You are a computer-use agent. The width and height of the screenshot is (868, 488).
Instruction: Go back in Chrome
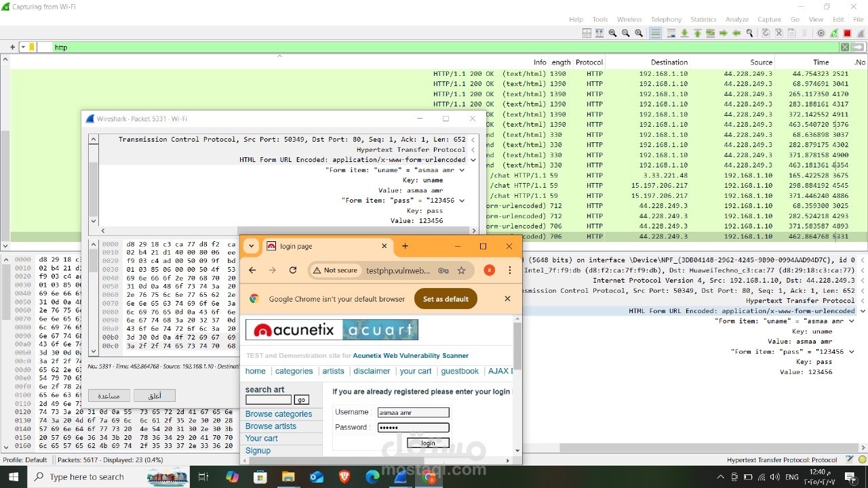pyautogui.click(x=252, y=270)
